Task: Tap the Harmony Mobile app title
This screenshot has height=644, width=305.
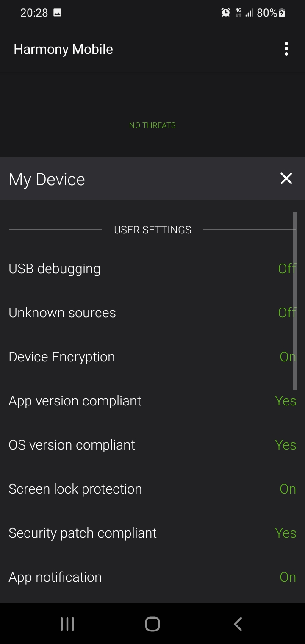Action: pyautogui.click(x=64, y=49)
